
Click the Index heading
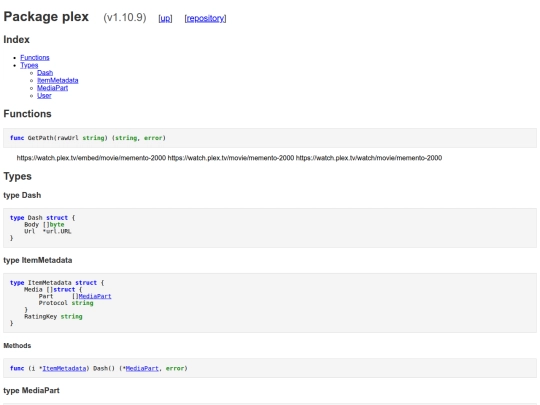pos(17,40)
